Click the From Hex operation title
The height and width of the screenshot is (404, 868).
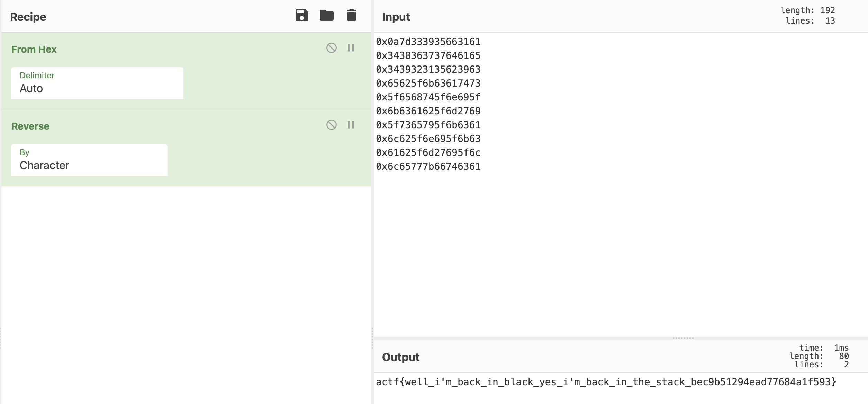[34, 49]
